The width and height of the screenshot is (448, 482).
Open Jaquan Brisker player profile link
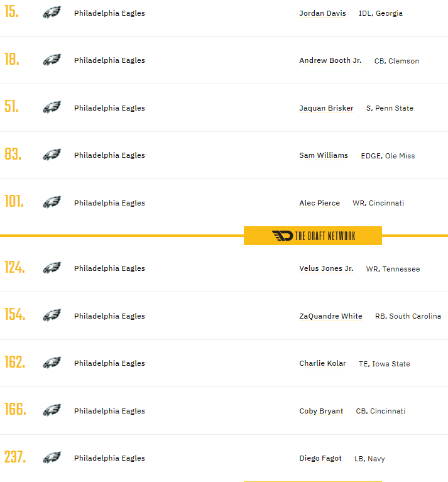coord(326,108)
